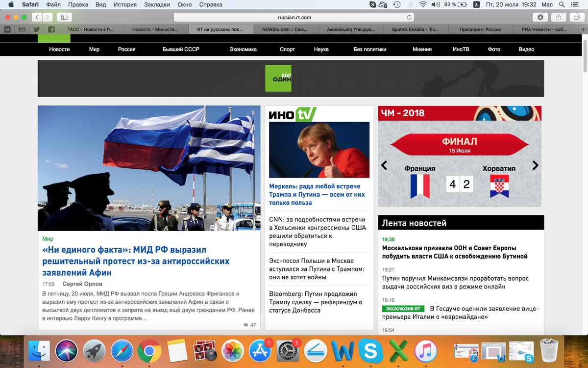
Task: Open the Bluetooth status menu icon
Action: click(x=410, y=4)
